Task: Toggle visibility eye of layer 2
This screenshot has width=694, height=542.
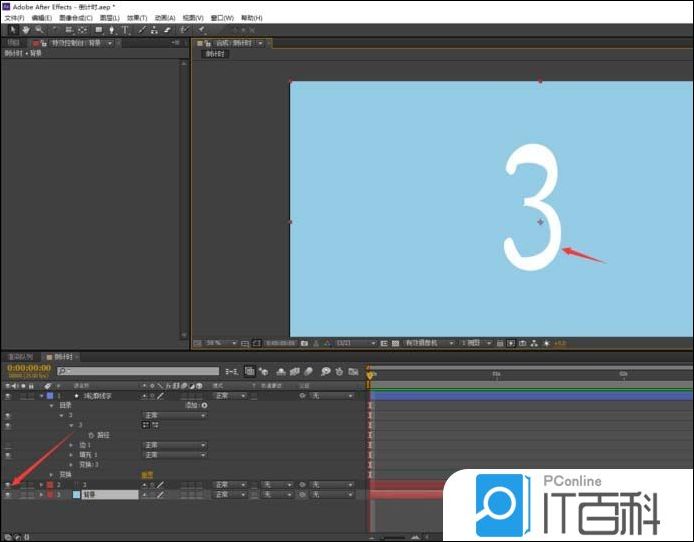Action: pyautogui.click(x=8, y=485)
